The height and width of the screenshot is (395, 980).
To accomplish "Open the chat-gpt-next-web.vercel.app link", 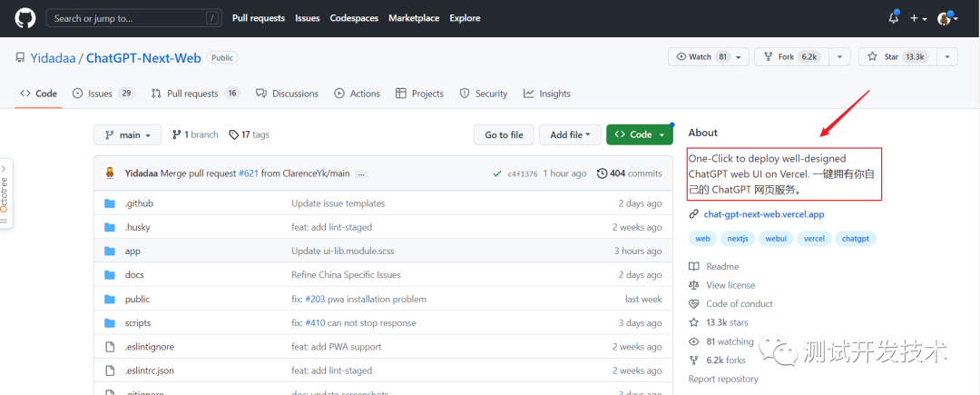I will pyautogui.click(x=763, y=214).
